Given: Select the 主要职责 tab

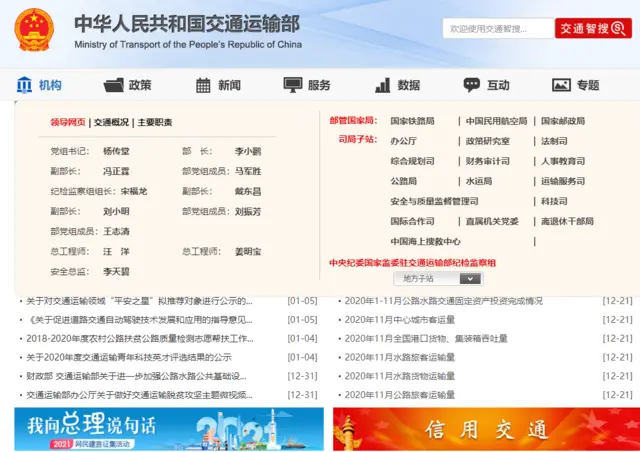Looking at the screenshot, I should coord(155,122).
